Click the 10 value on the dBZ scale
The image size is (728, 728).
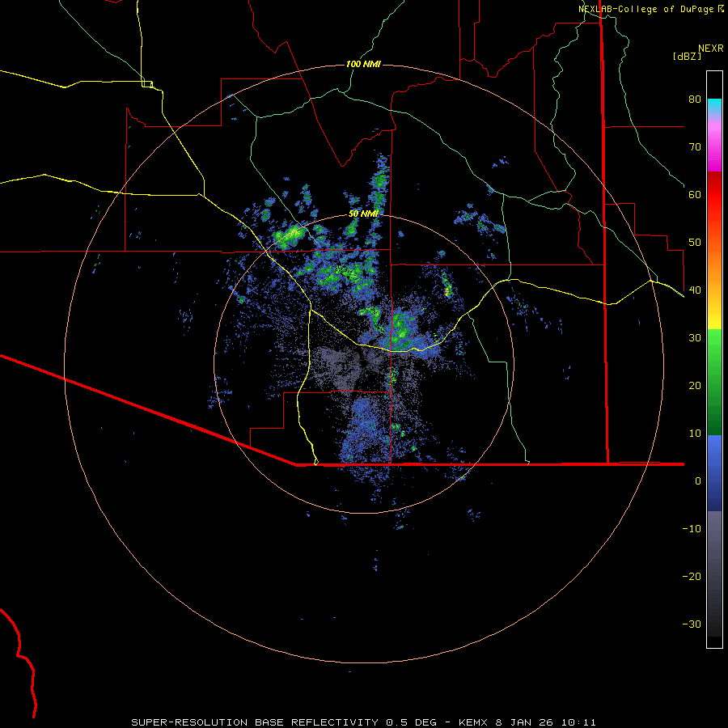[x=695, y=434]
